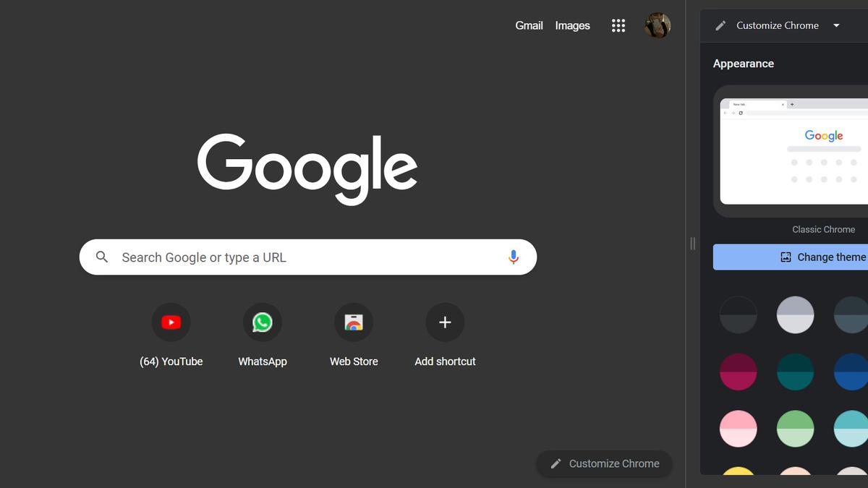
Task: Open the (64) YouTube shortcut
Action: [171, 322]
